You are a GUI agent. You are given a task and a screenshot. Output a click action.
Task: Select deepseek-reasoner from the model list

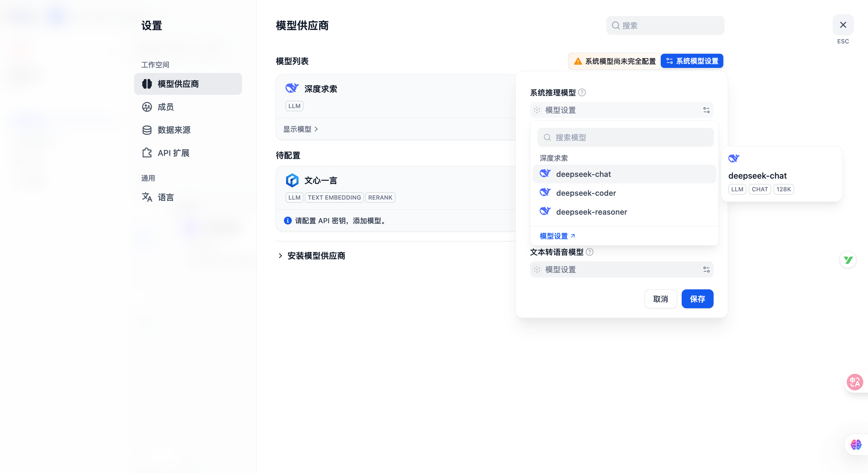pos(591,212)
